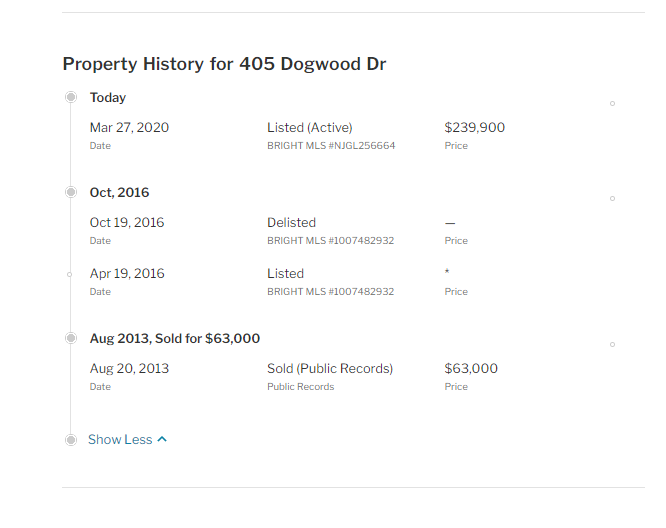
Task: Click the small circle right of Aug 2013 row
Action: [x=612, y=344]
